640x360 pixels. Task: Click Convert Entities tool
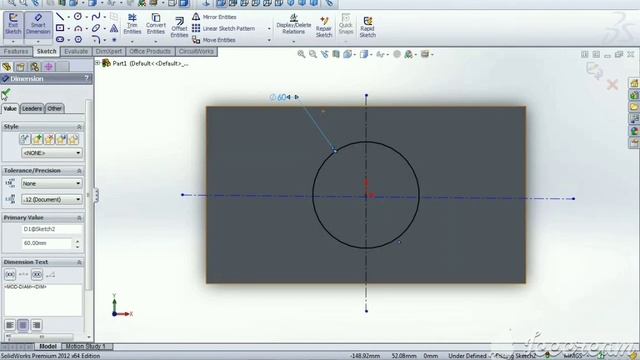[x=156, y=24]
